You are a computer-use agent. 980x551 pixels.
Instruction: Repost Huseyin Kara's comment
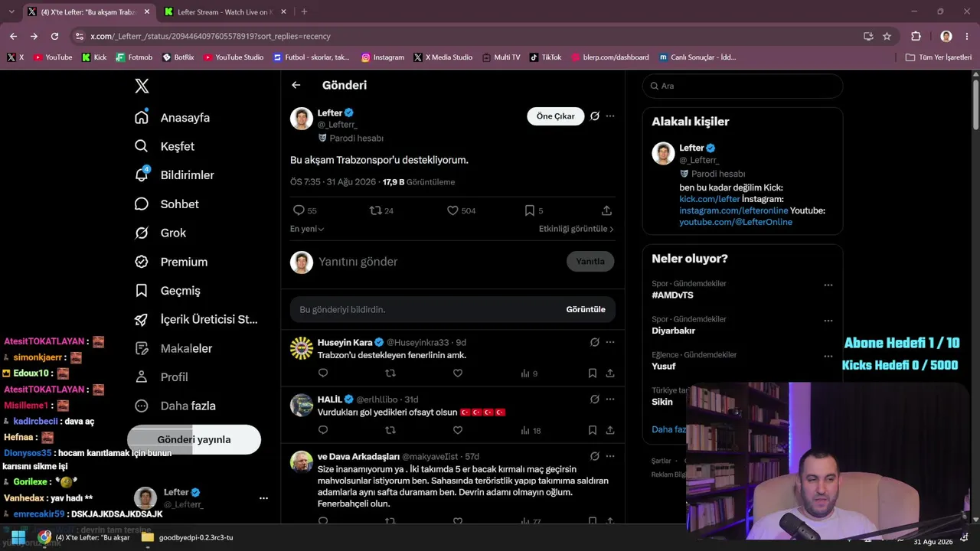pyautogui.click(x=390, y=373)
